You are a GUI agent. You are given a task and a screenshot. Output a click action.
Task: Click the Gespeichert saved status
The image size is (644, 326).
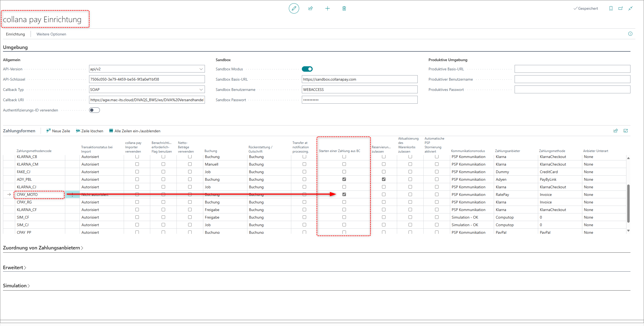(586, 8)
